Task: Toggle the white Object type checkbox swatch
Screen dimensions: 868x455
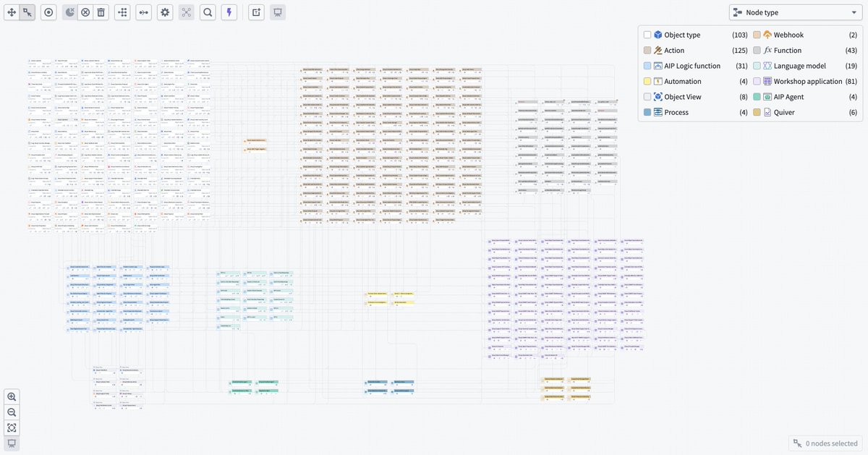Action: (x=647, y=35)
